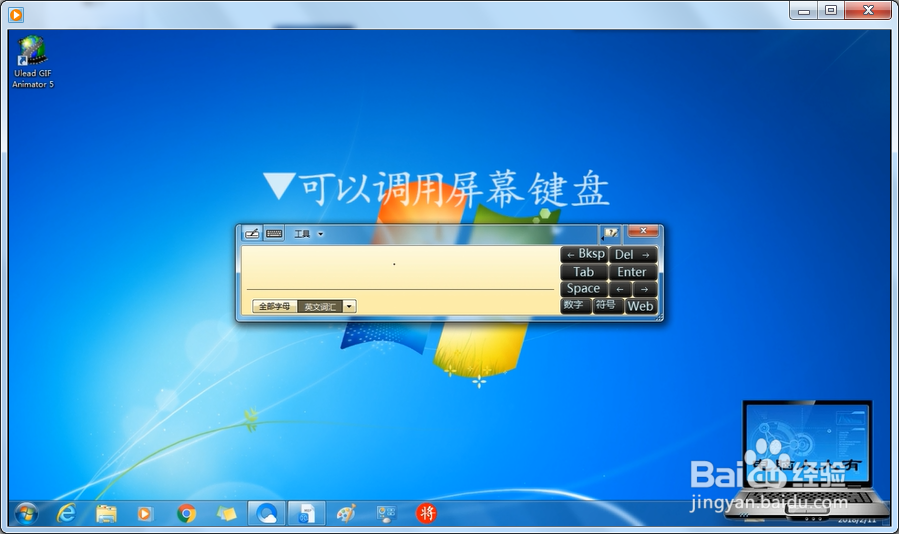Image resolution: width=899 pixels, height=534 pixels.
Task: Open Windows Explorer folder from taskbar
Action: point(106,513)
